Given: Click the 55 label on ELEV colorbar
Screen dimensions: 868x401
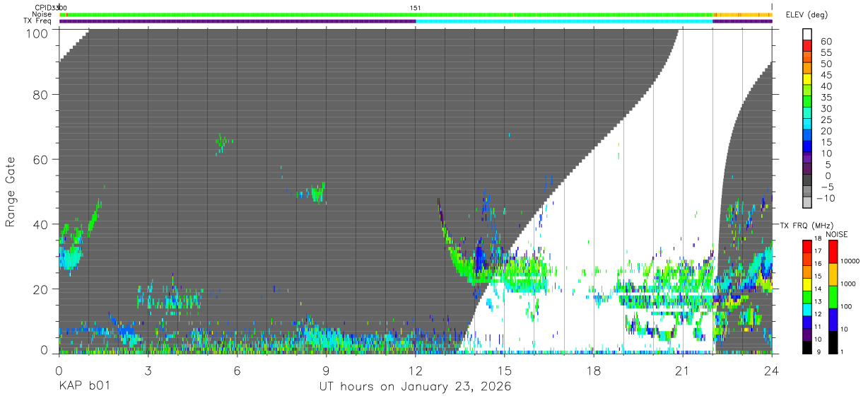Looking at the screenshot, I should (x=826, y=53).
